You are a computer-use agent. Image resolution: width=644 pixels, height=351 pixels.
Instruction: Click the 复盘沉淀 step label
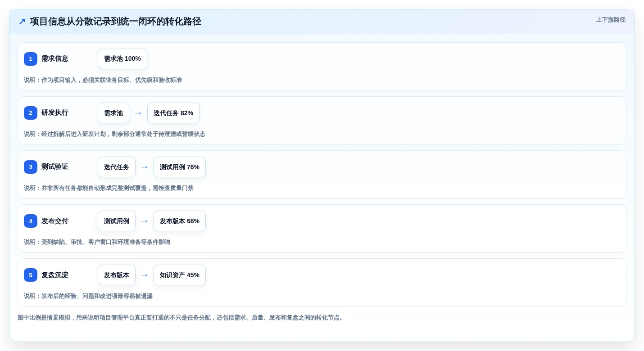pyautogui.click(x=55, y=275)
